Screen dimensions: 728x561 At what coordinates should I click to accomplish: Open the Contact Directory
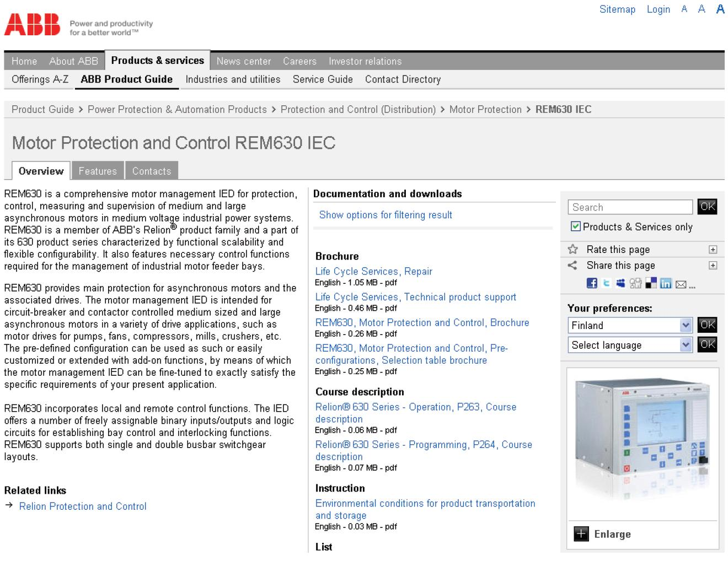[403, 79]
